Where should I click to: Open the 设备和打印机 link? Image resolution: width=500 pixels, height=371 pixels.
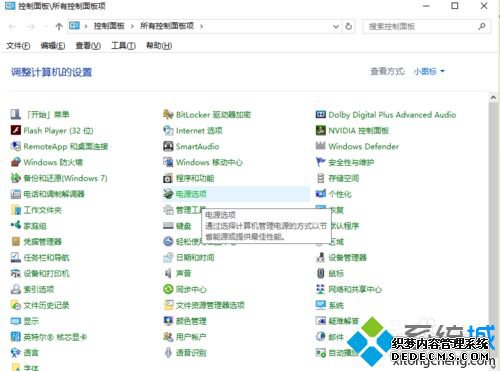(x=46, y=273)
